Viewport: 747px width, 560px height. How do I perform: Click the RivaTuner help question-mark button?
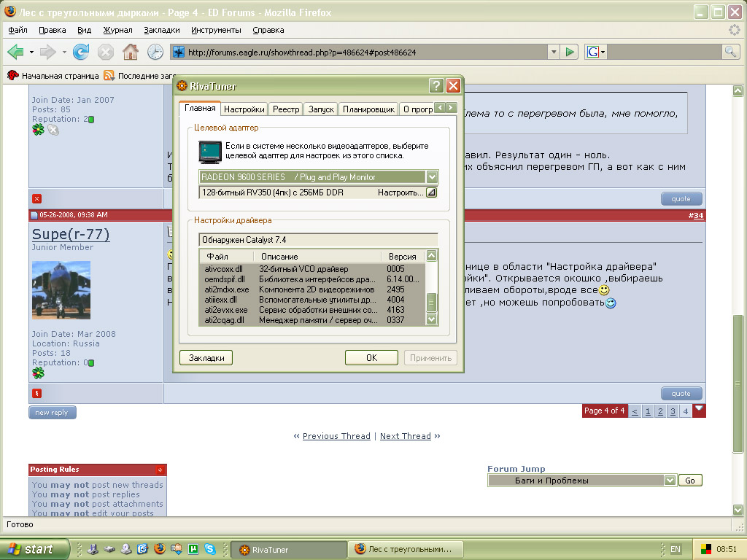coord(436,86)
